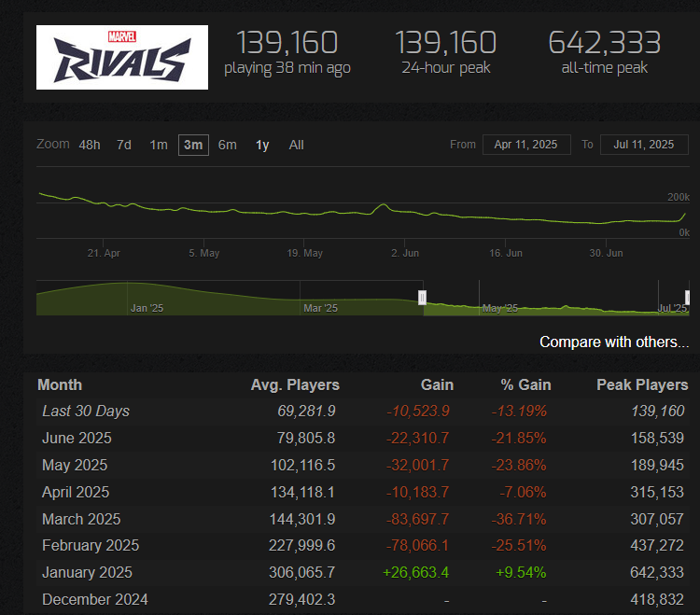Click the gain value +26,663.4
700x615 pixels.
(x=415, y=573)
